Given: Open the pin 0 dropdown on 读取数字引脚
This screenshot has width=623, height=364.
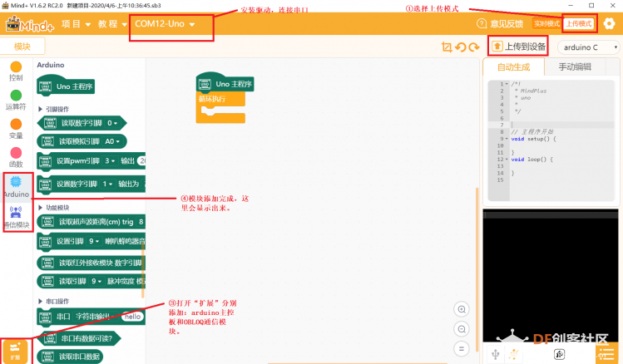Looking at the screenshot, I should (112, 123).
